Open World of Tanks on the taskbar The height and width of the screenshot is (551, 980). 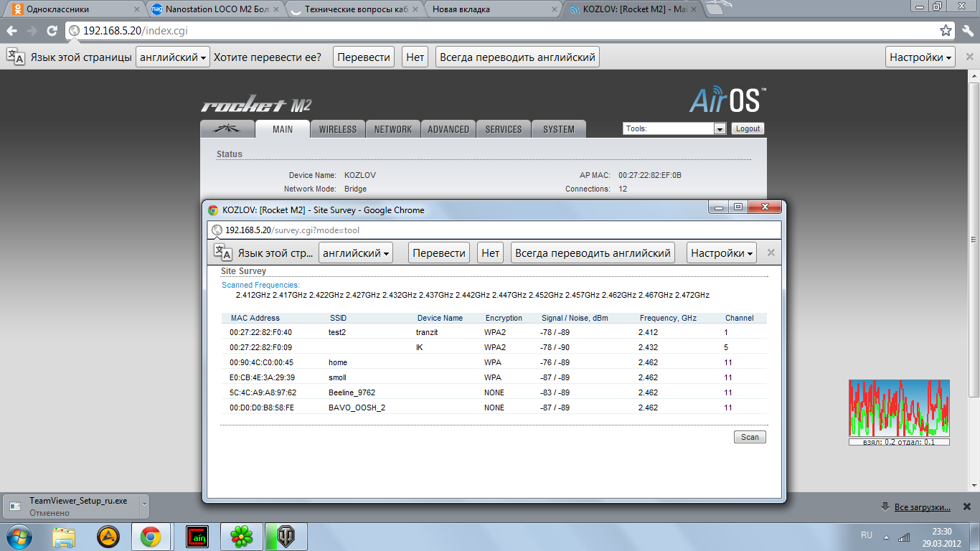(286, 536)
